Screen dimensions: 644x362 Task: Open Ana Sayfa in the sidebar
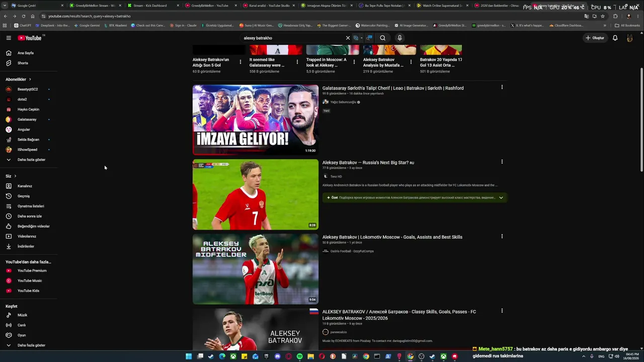(x=29, y=53)
